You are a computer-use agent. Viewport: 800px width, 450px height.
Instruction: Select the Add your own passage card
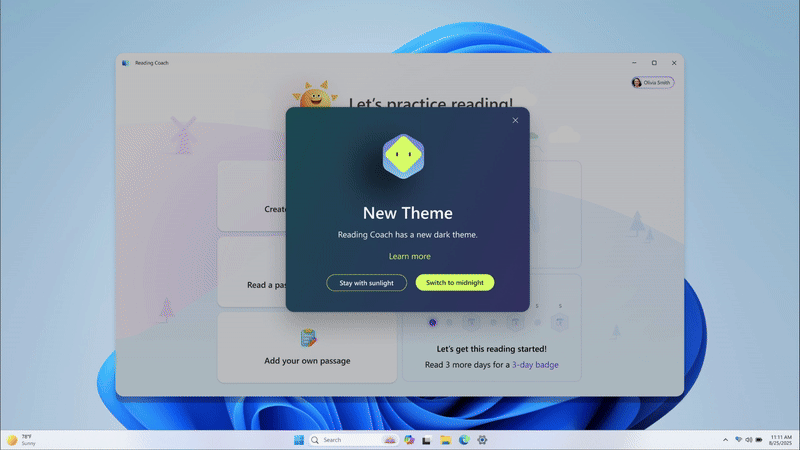point(307,347)
